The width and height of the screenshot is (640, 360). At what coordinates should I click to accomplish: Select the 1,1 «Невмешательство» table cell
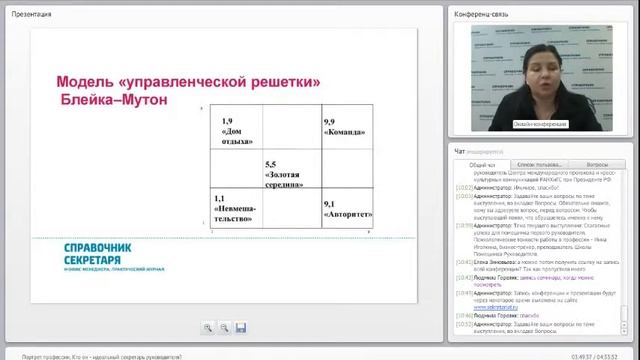(x=236, y=208)
